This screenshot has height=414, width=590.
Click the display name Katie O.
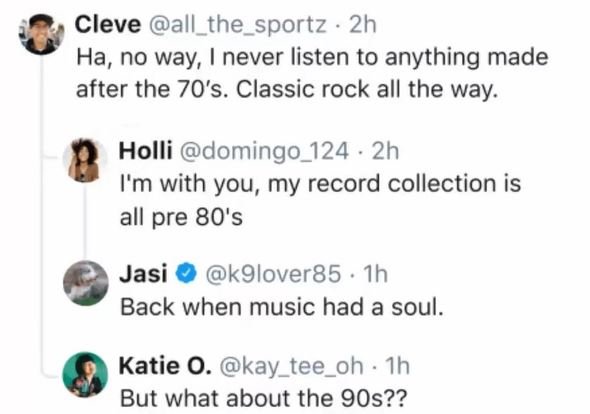165,365
